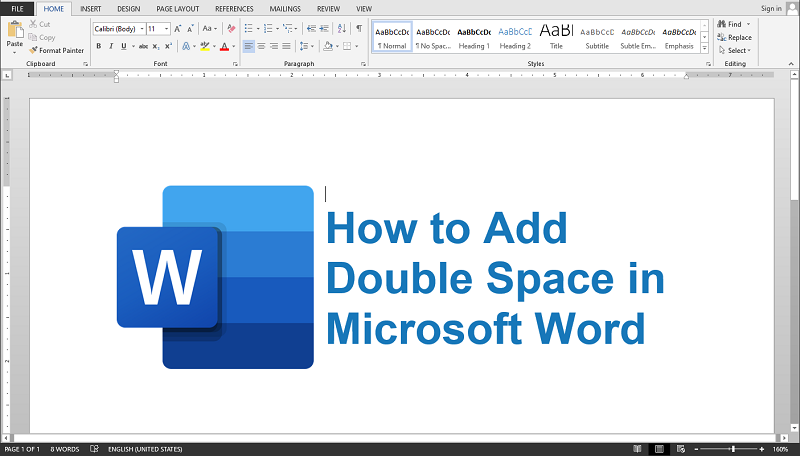Open the Find dropdown arrow
800x456 pixels.
click(x=748, y=24)
